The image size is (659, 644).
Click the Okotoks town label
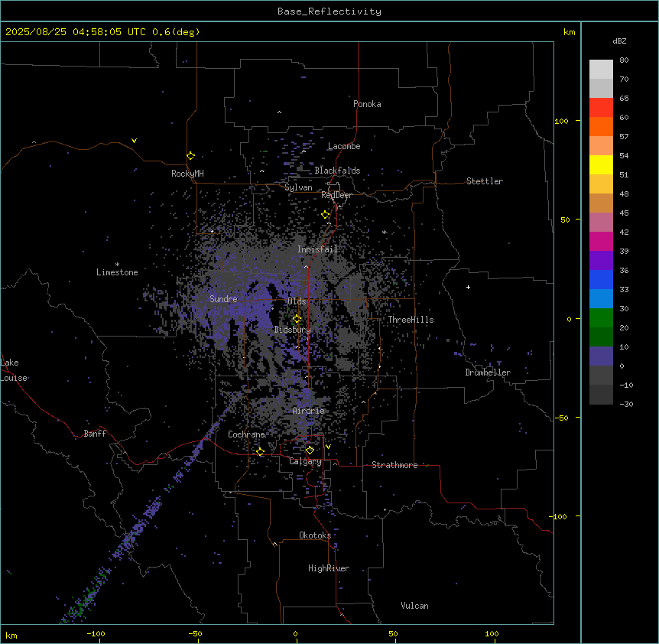click(x=315, y=535)
